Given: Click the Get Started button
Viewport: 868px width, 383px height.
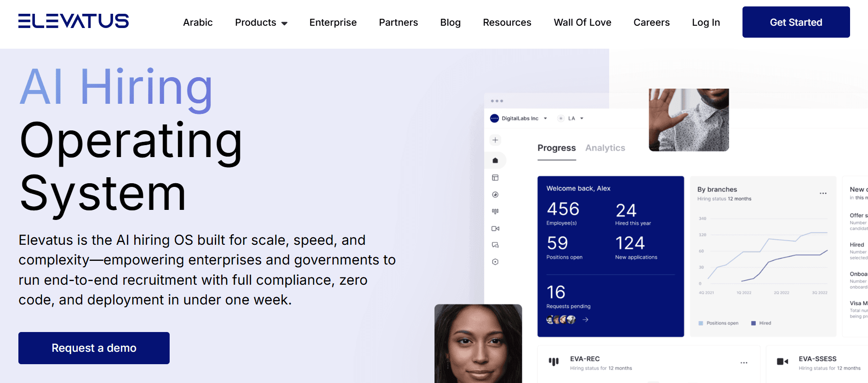Looking at the screenshot, I should point(796,22).
